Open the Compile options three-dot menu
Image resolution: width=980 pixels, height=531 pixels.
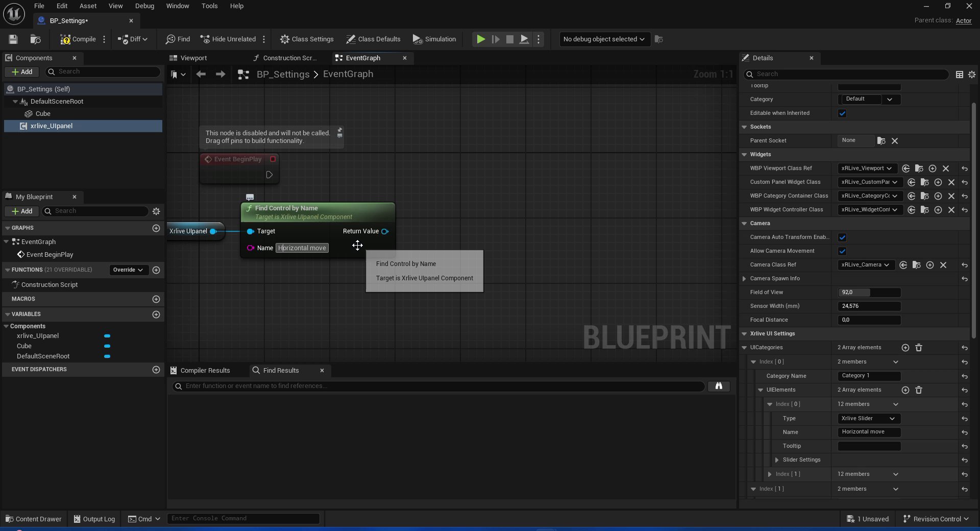tap(104, 39)
